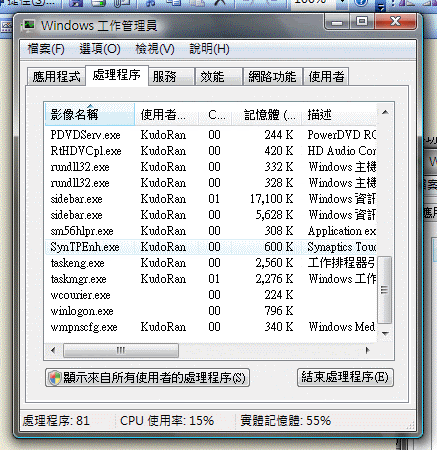This screenshot has width=437, height=450.
Task: Open the 檔案(F) menu
Action: pos(46,49)
